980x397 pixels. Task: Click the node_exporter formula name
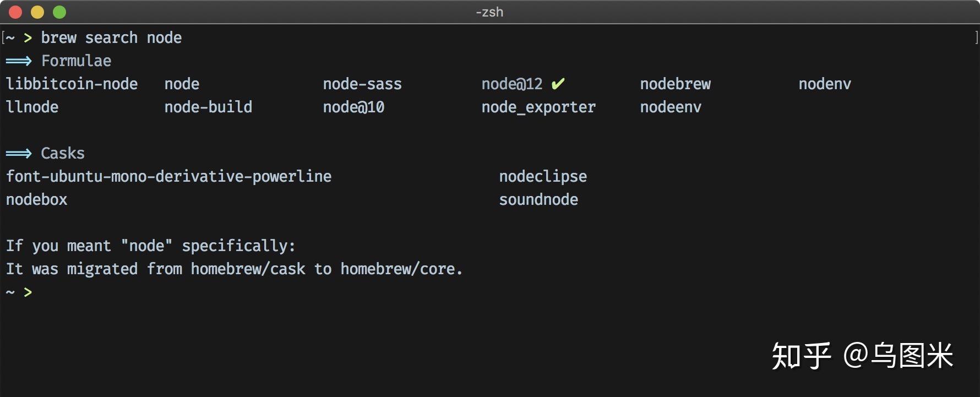(x=538, y=107)
